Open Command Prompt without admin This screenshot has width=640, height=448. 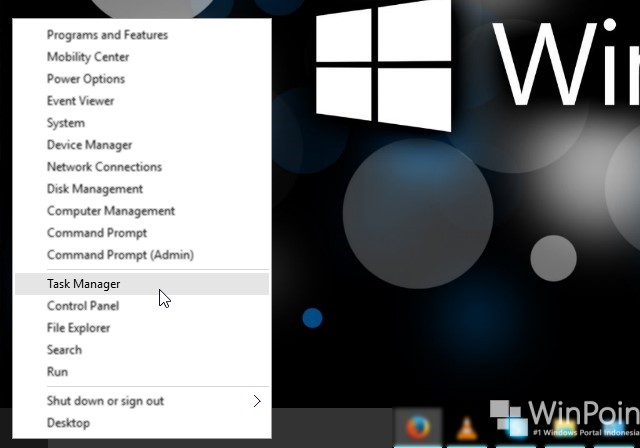click(x=142, y=233)
